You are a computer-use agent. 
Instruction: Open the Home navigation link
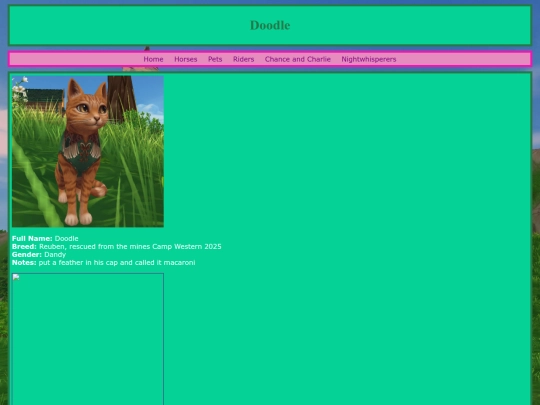coord(153,59)
